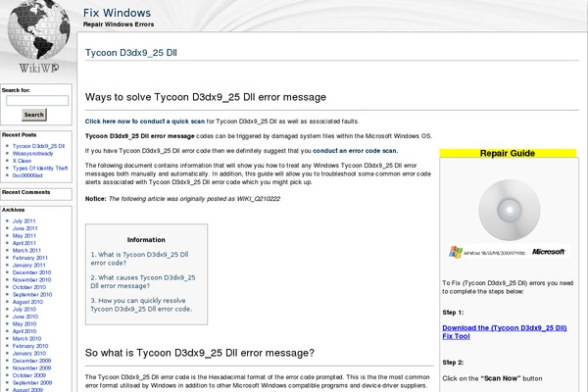The image size is (588, 392).
Task: Open recent post X Clean
Action: pyautogui.click(x=22, y=161)
